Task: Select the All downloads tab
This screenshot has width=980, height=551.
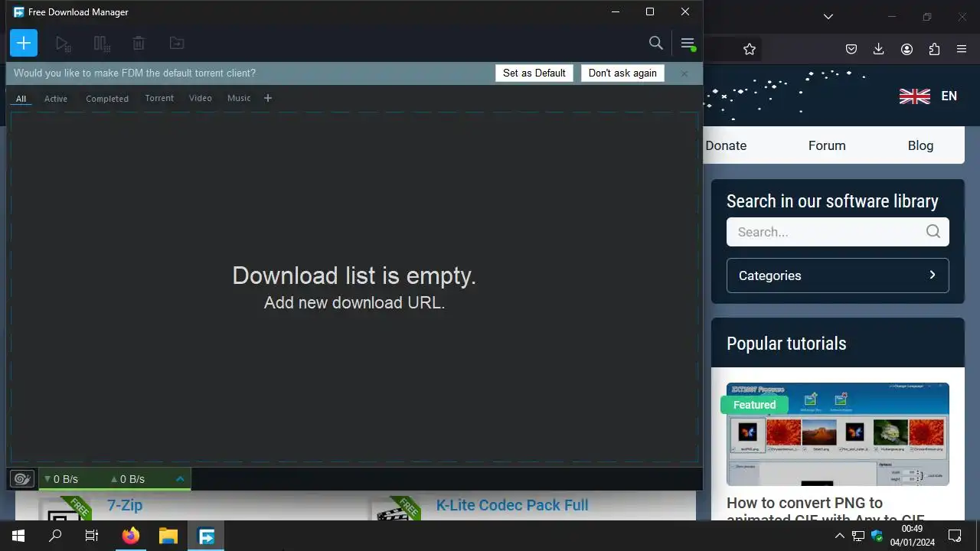Action: tap(21, 99)
